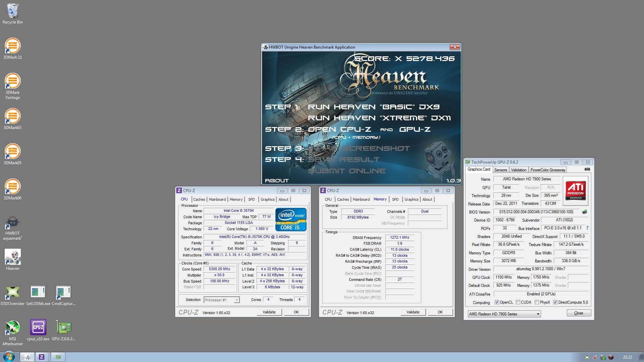Click the Multiplier x 50.0 value
This screenshot has width=644, height=362.
(x=219, y=275)
